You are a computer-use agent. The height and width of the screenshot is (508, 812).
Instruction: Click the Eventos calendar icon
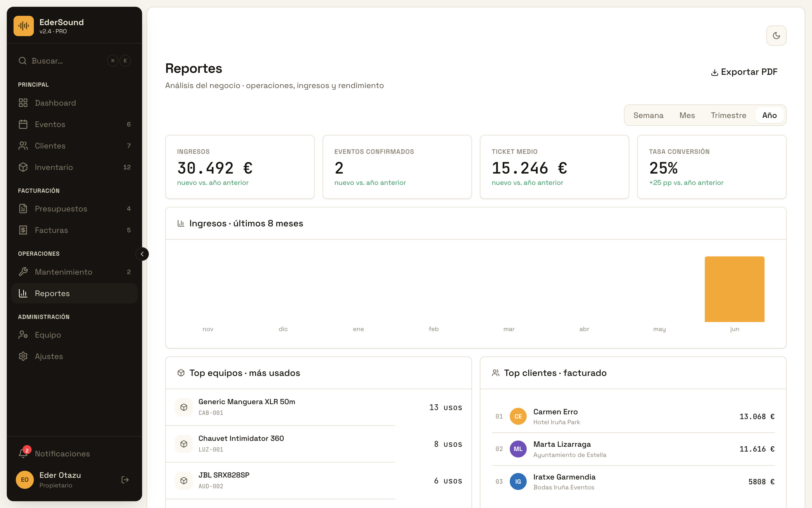[23, 124]
